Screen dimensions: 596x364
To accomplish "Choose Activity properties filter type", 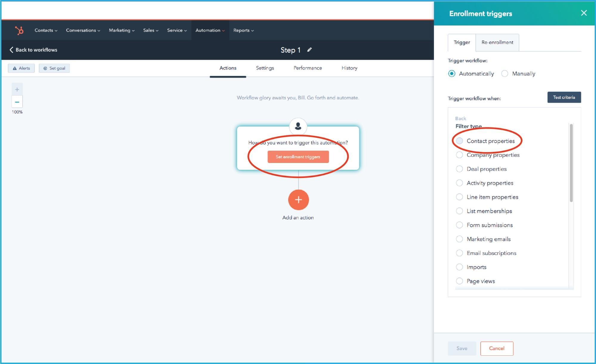I will pos(459,183).
